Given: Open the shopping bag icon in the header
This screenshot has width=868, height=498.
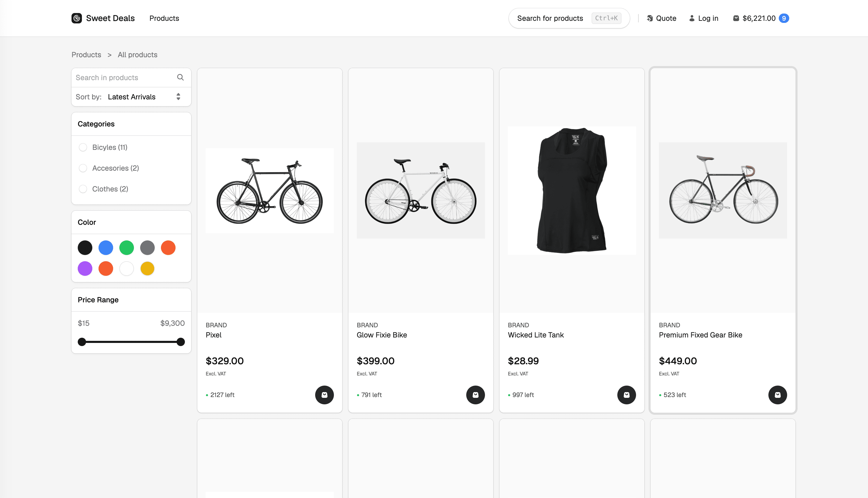Looking at the screenshot, I should 736,18.
